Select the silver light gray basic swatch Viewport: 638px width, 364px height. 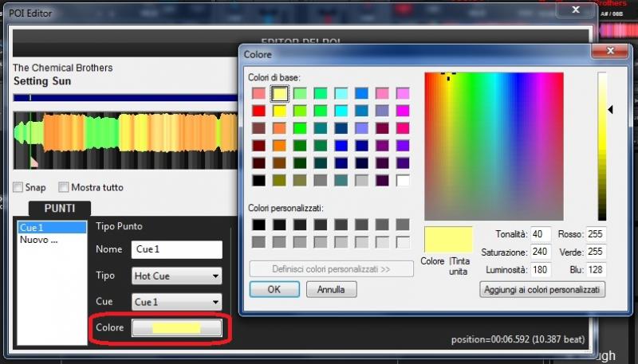tap(361, 180)
